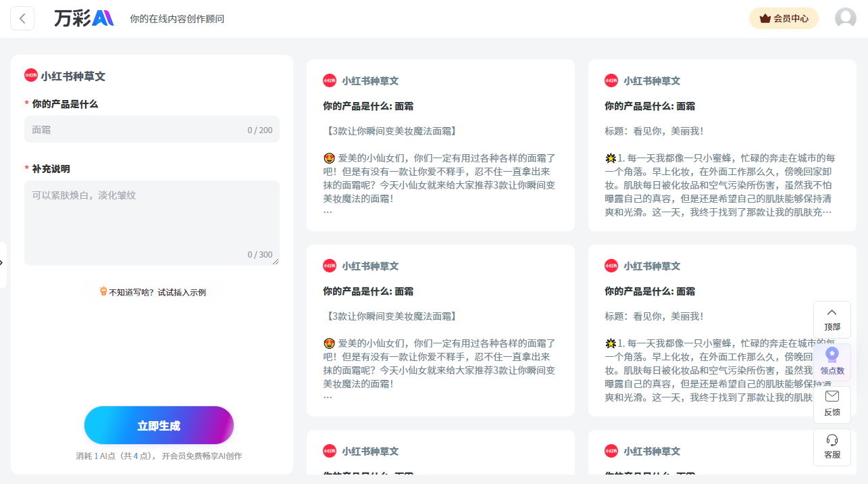Viewport: 868px width, 484px height.
Task: Open the 会员中心 membership center
Action: tap(784, 18)
